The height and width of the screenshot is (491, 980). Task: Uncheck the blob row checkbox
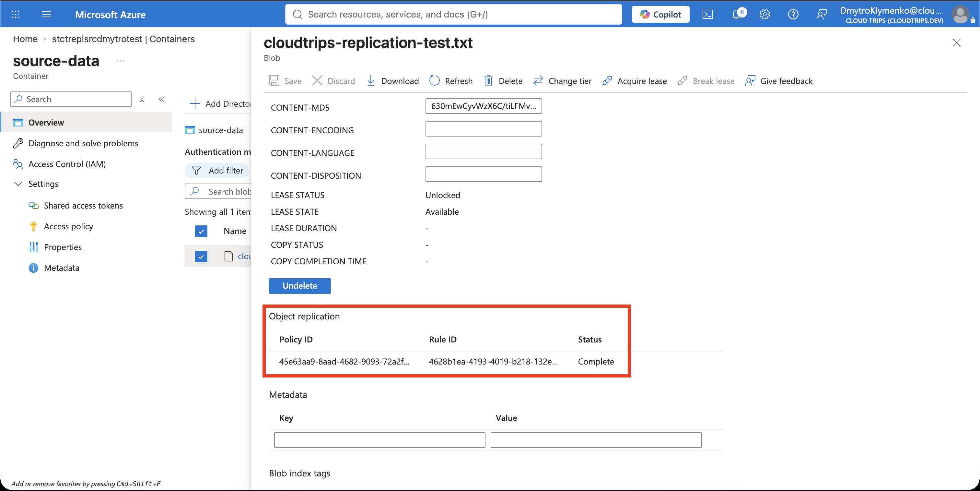point(201,257)
